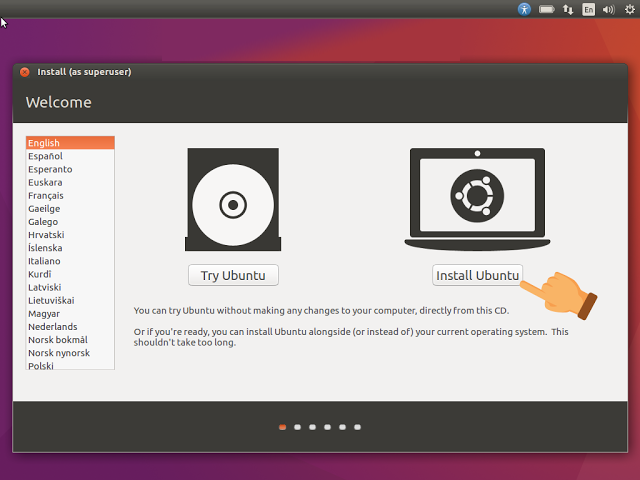Image resolution: width=640 pixels, height=480 pixels.
Task: Select Français in the language list
Action: pyautogui.click(x=70, y=196)
